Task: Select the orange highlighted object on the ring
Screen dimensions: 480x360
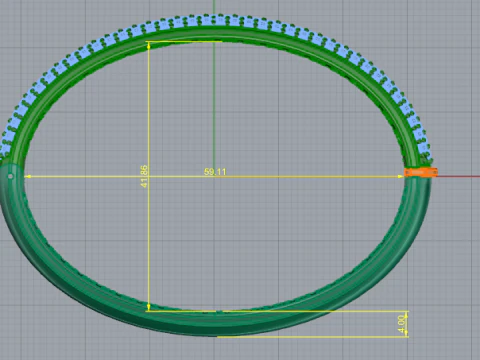Action: click(x=421, y=172)
